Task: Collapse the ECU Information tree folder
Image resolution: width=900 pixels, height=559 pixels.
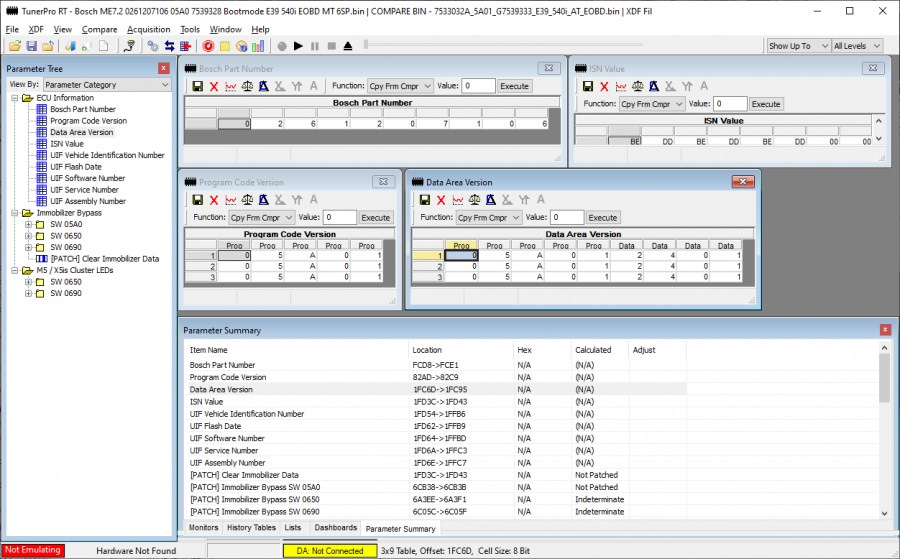Action: 15,98
